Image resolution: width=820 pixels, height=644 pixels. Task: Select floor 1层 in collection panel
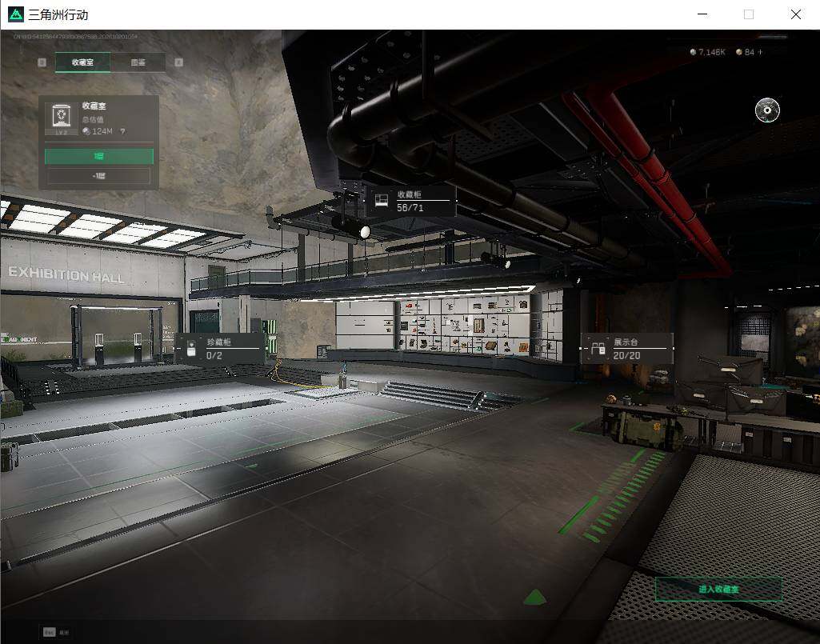coord(99,156)
